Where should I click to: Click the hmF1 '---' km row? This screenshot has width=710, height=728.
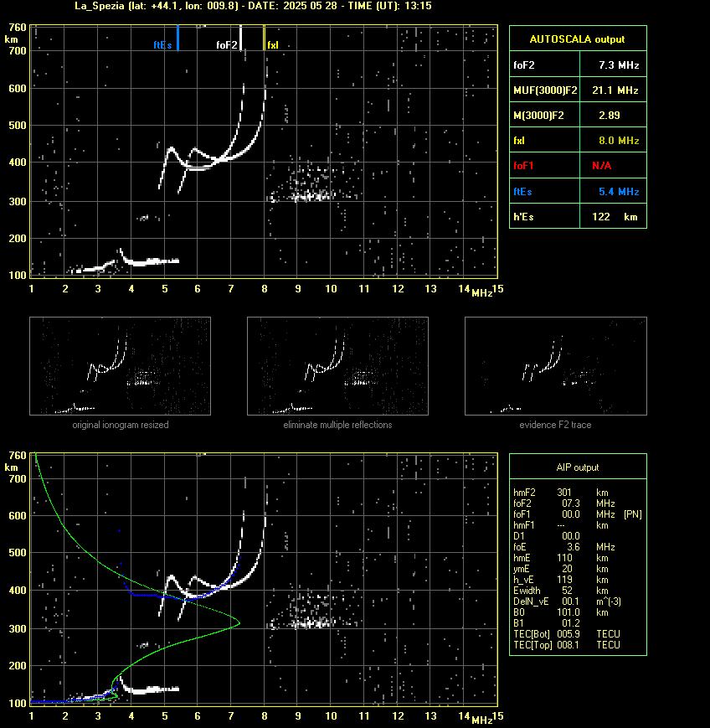561,525
